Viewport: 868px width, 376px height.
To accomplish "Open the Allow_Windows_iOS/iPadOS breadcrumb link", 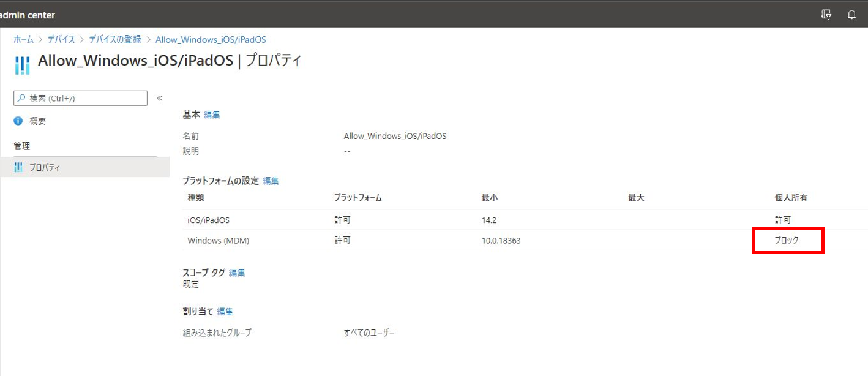I will 211,39.
